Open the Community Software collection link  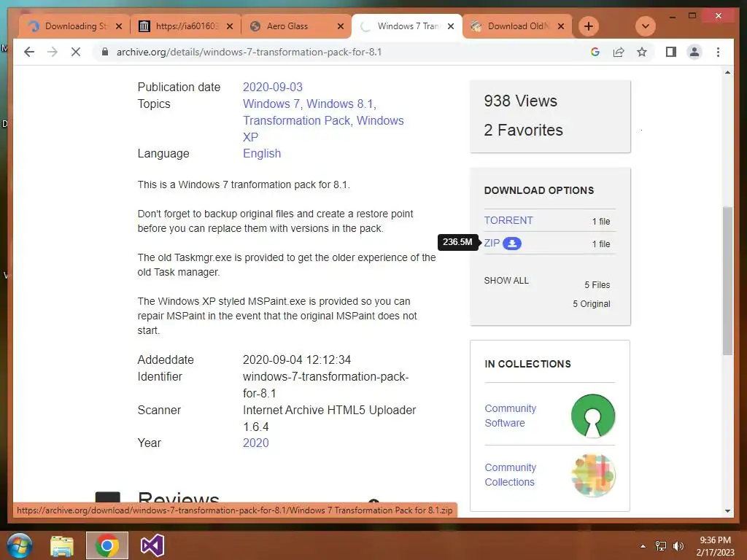[x=510, y=416]
